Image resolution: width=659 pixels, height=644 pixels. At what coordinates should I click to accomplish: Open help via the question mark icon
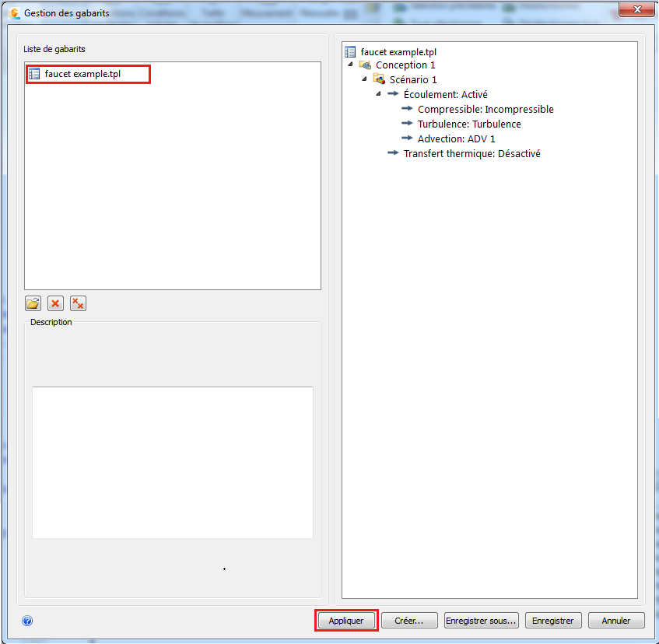[x=27, y=621]
